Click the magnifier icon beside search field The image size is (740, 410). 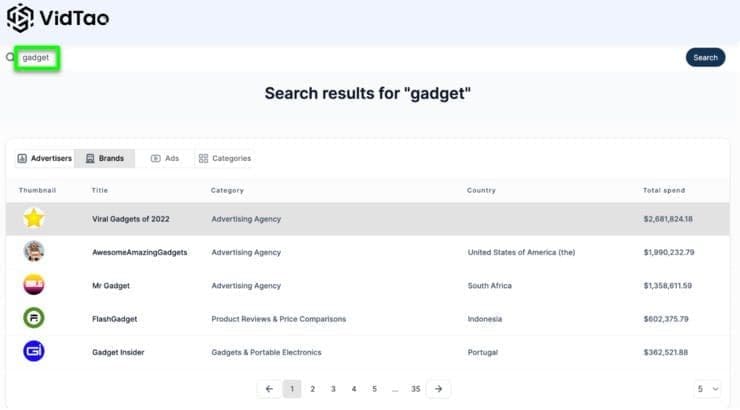[10, 58]
